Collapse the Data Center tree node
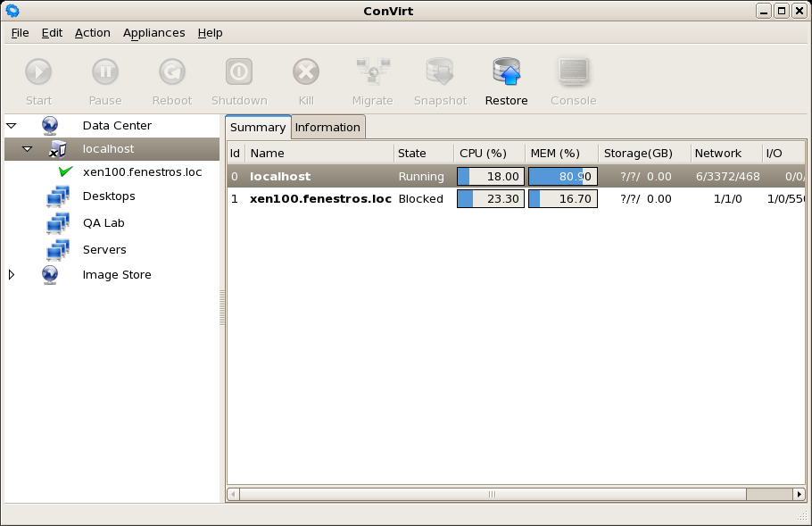The height and width of the screenshot is (526, 812). [x=12, y=126]
